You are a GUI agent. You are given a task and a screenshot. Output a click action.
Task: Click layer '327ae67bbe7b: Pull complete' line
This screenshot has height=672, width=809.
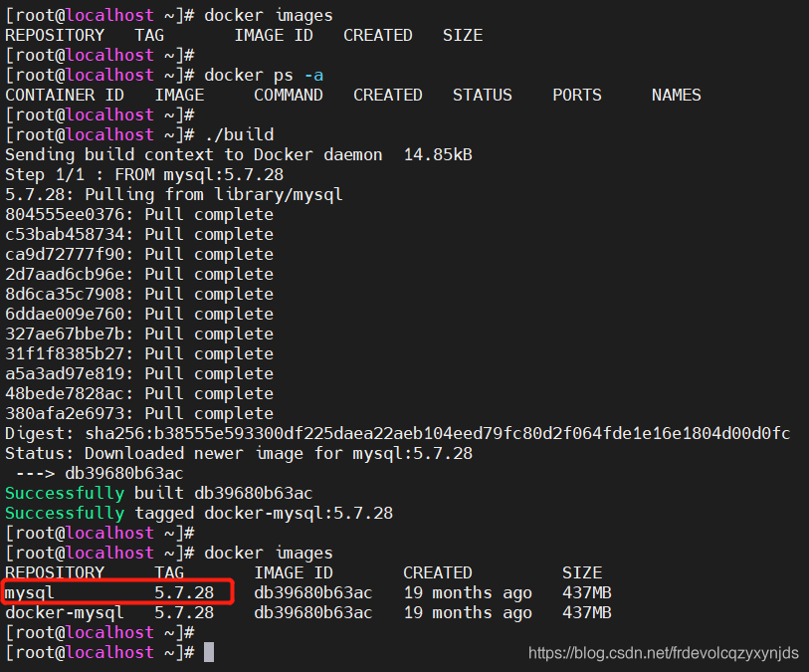point(139,334)
